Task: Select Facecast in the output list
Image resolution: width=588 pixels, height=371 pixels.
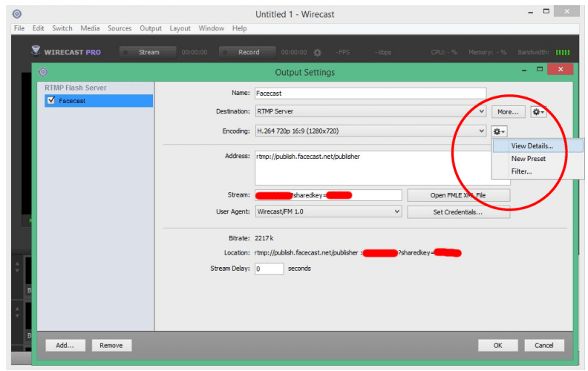Action: coord(99,100)
